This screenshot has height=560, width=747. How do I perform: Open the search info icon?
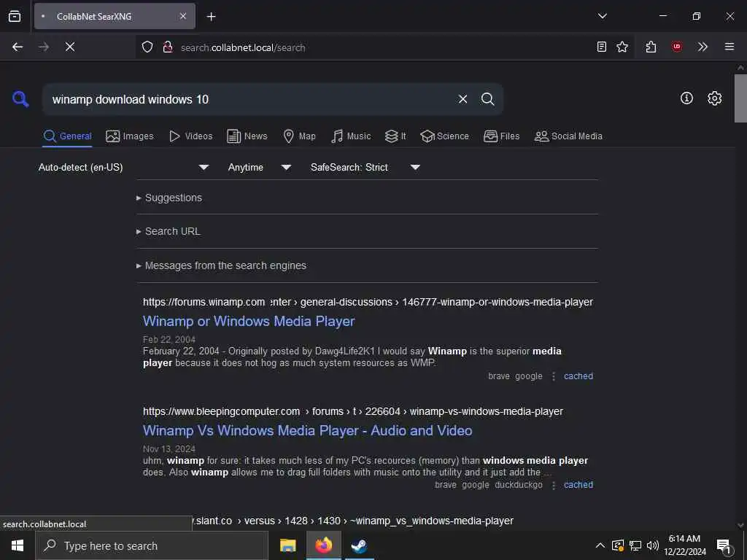[686, 98]
